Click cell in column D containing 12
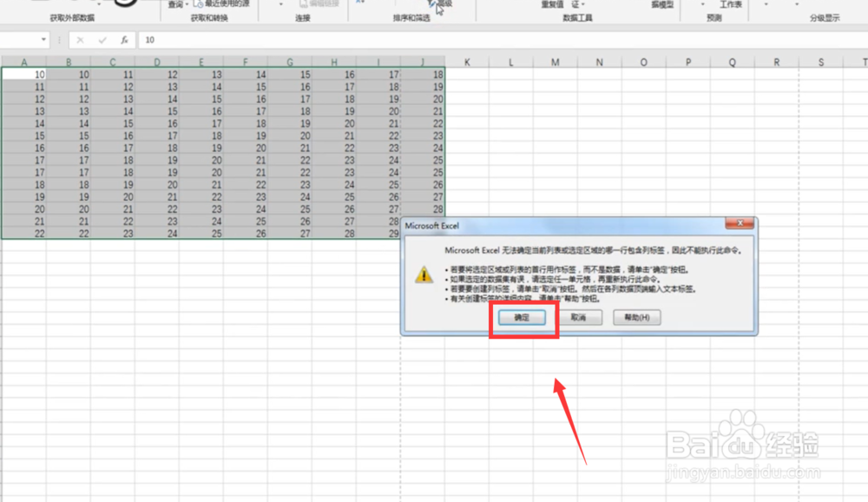The width and height of the screenshot is (868, 502). (156, 74)
